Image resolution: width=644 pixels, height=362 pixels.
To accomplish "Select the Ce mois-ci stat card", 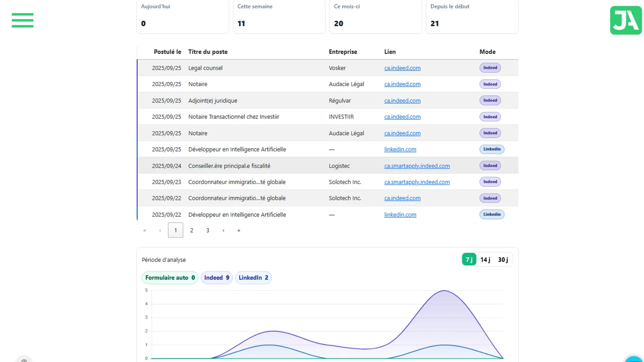I will [x=376, y=16].
